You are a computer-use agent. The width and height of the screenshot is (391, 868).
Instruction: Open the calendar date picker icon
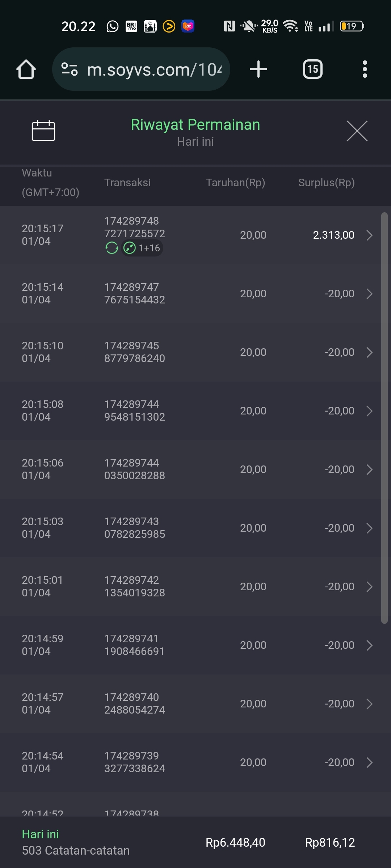pos(43,131)
